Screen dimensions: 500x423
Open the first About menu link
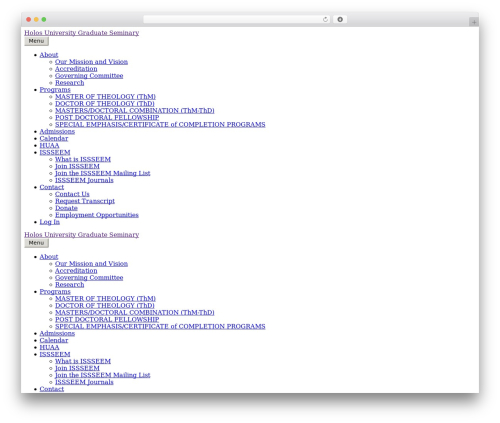tap(49, 55)
